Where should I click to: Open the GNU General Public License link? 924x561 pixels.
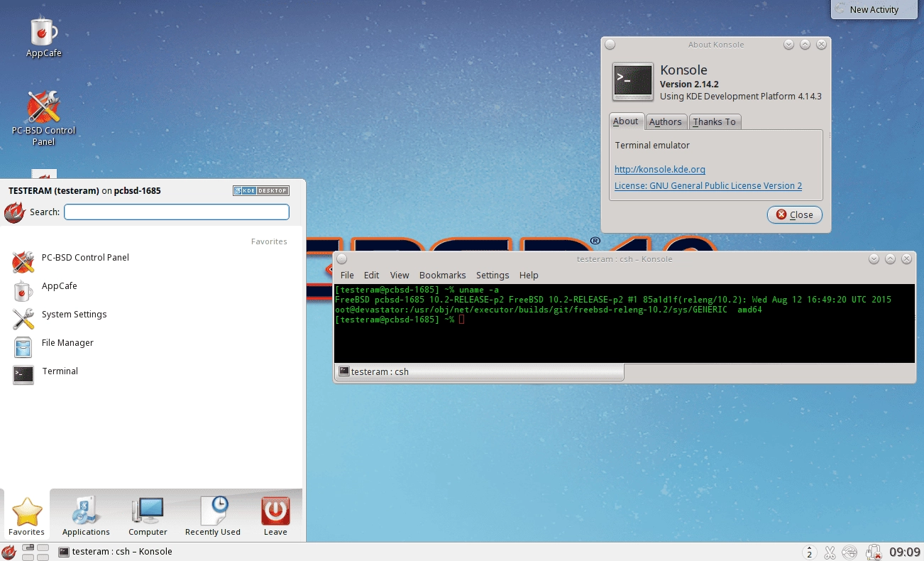pyautogui.click(x=708, y=185)
